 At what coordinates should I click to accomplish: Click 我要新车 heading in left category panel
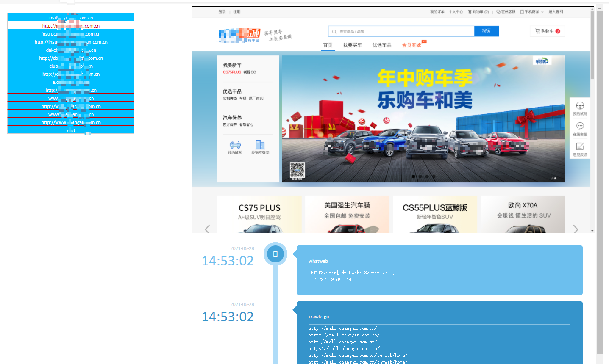click(x=232, y=65)
